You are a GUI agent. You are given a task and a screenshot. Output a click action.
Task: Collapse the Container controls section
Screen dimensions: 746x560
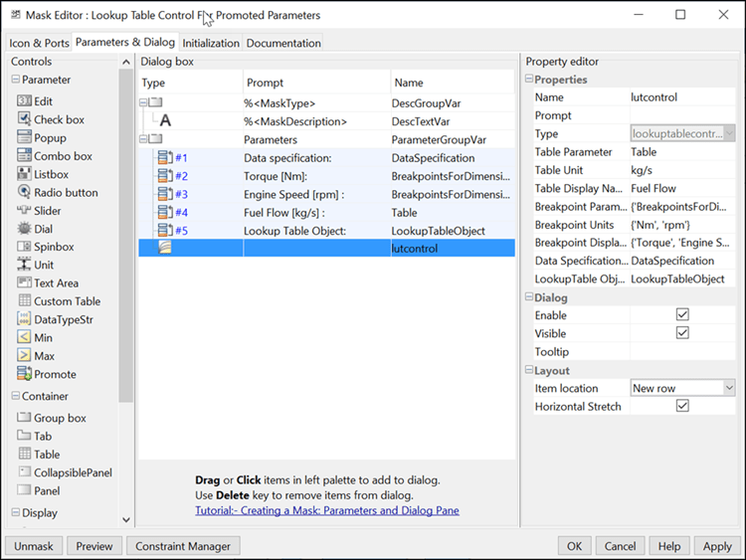15,396
